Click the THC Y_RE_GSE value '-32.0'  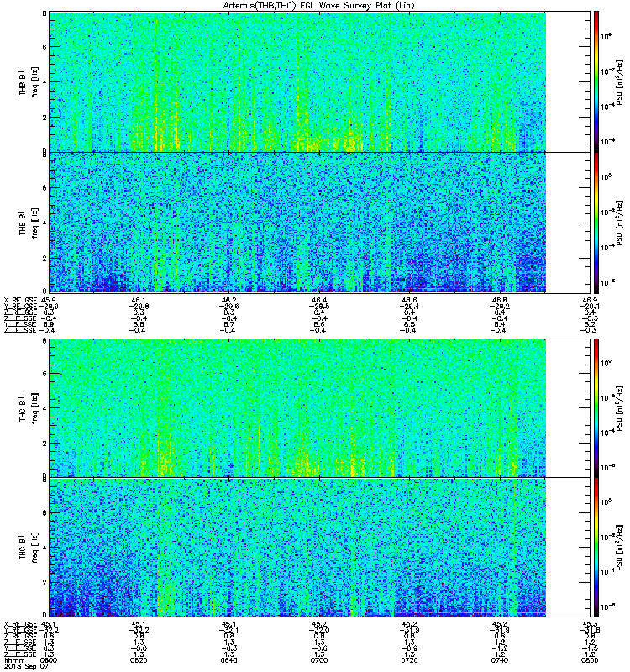pos(319,631)
